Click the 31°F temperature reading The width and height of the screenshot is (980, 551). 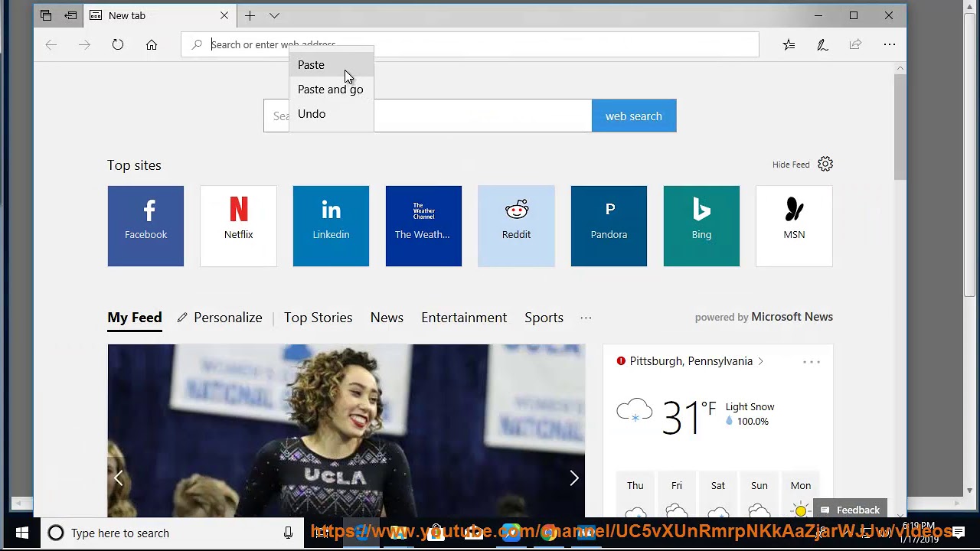point(688,417)
